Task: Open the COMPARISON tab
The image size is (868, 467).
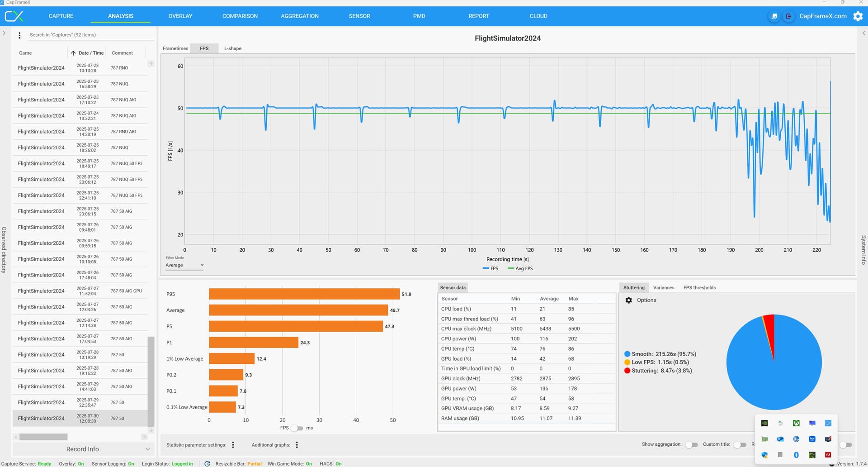Action: click(x=240, y=16)
